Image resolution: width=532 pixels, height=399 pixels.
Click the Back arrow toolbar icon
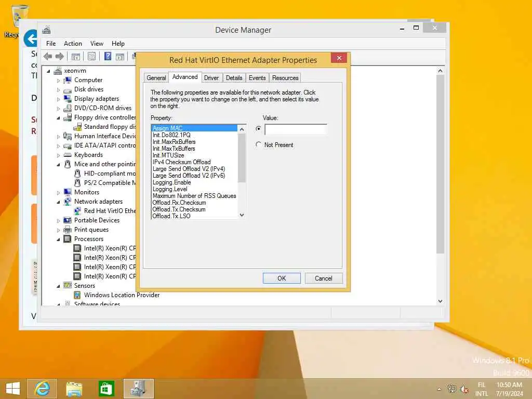click(48, 56)
